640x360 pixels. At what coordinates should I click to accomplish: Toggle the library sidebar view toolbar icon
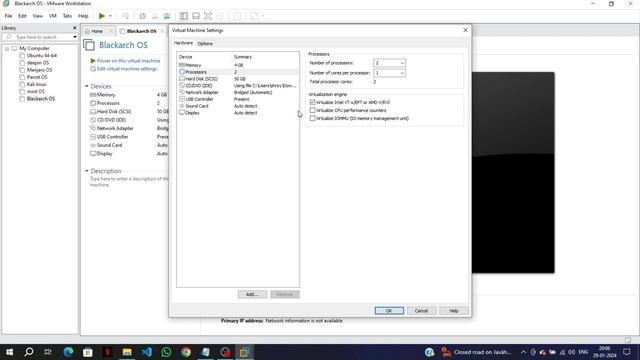(184, 16)
